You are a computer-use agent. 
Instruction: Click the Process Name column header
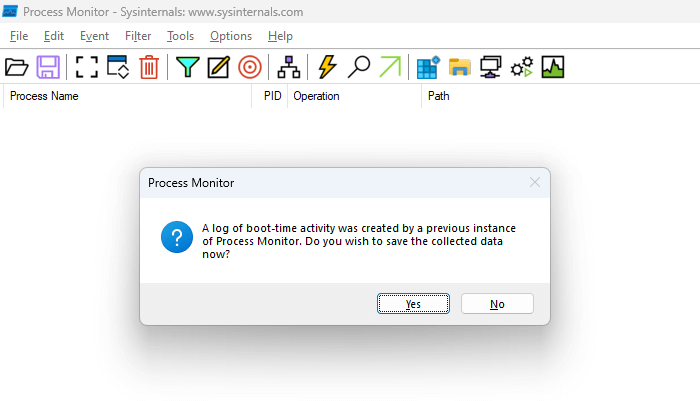pos(127,96)
